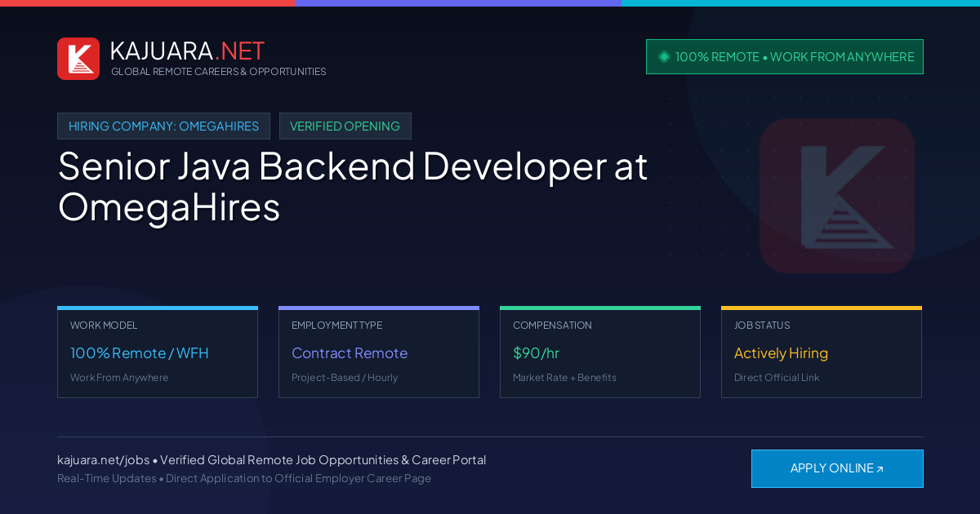Viewport: 980px width, 514px height.
Task: Select the Verified Opening tag
Action: coord(345,126)
